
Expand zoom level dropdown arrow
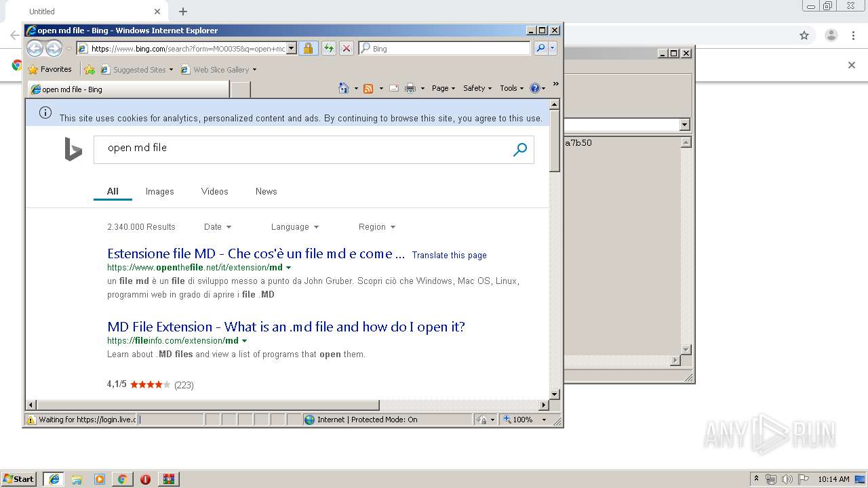[x=544, y=420]
